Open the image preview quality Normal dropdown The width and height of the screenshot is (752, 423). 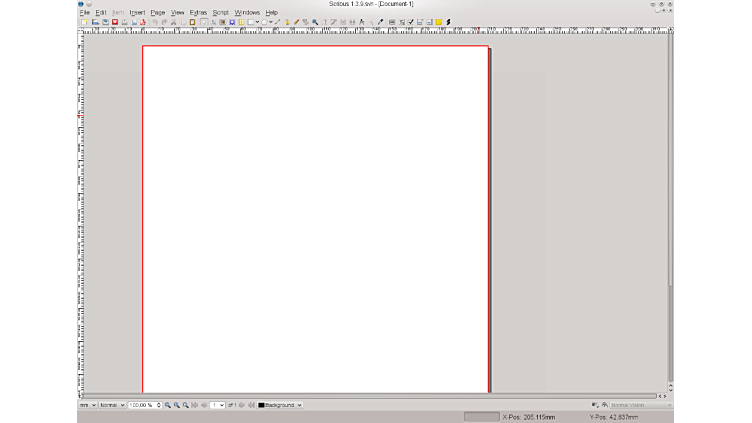tap(112, 405)
